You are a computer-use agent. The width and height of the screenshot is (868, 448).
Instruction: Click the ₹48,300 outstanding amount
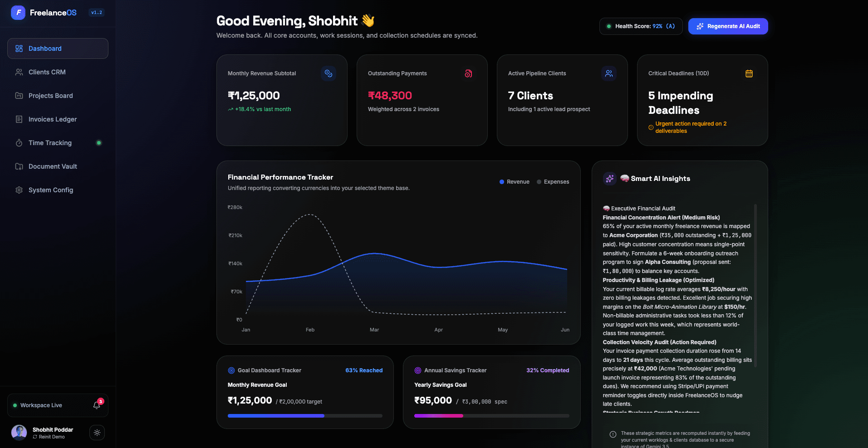(x=390, y=96)
